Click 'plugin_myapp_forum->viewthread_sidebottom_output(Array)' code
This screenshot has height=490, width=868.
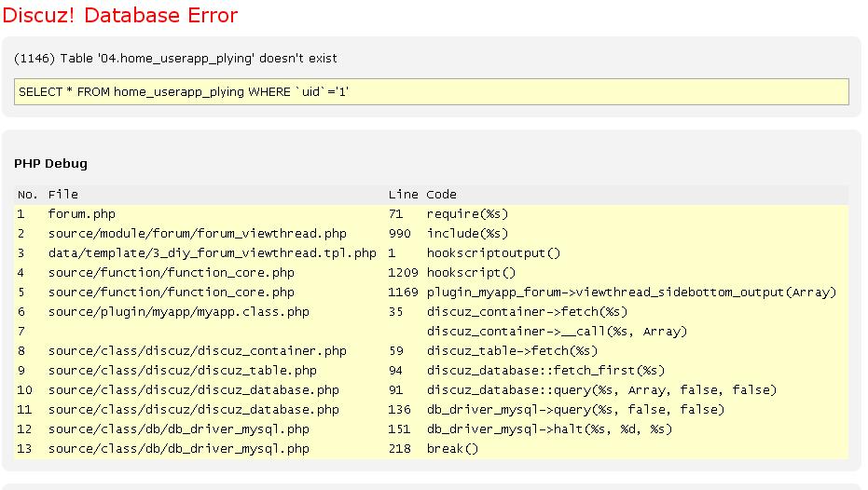click(631, 292)
